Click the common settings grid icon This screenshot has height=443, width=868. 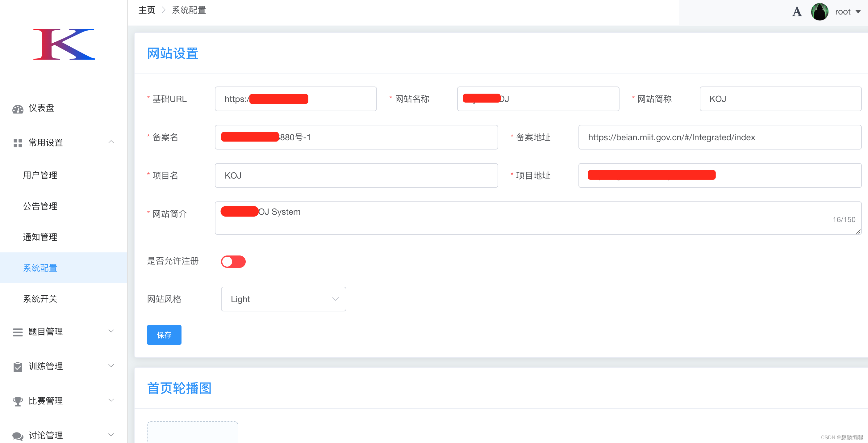[x=18, y=143]
